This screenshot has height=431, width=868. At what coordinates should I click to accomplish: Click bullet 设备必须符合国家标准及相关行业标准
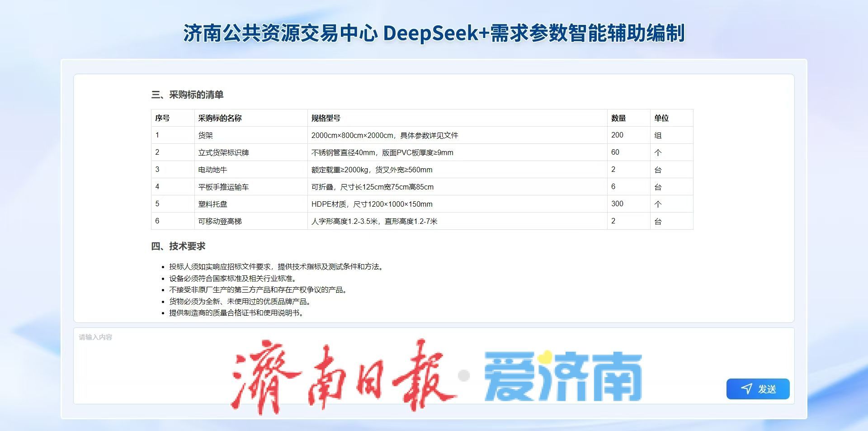[234, 279]
